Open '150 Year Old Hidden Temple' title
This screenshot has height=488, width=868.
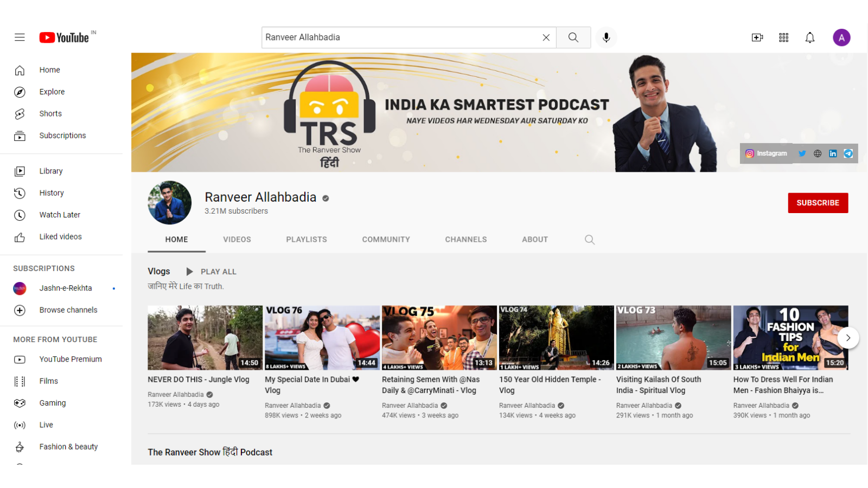click(x=550, y=385)
